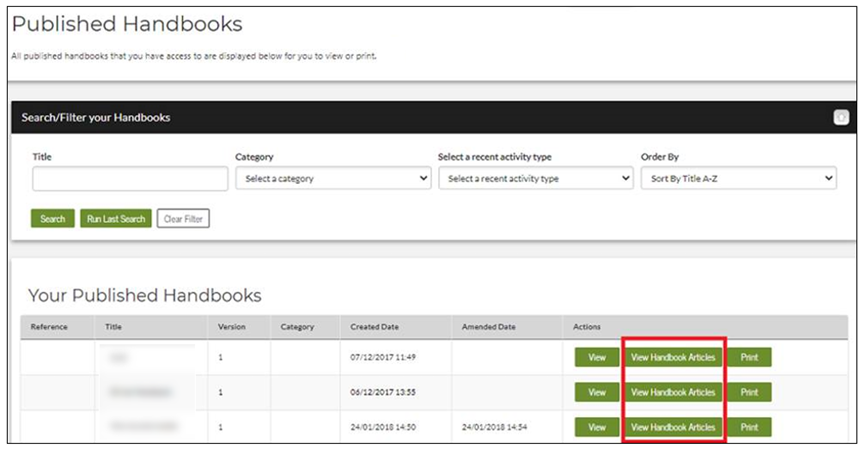Click the Created Date column header
This screenshot has height=449, width=865.
[x=373, y=327]
